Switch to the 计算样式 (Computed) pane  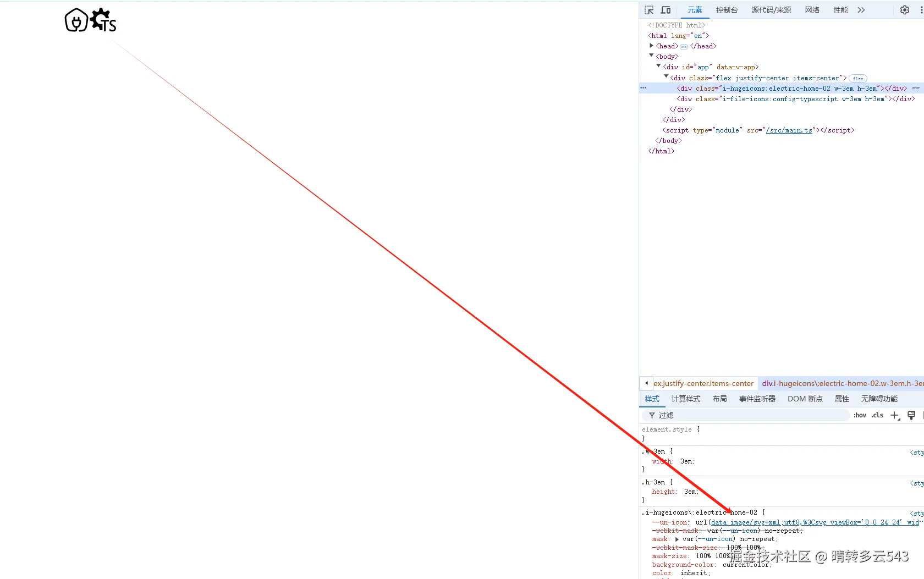[x=685, y=399]
